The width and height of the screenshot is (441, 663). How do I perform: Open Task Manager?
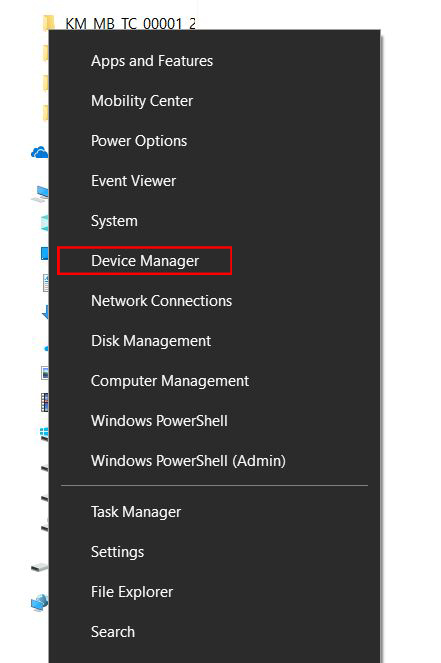136,512
